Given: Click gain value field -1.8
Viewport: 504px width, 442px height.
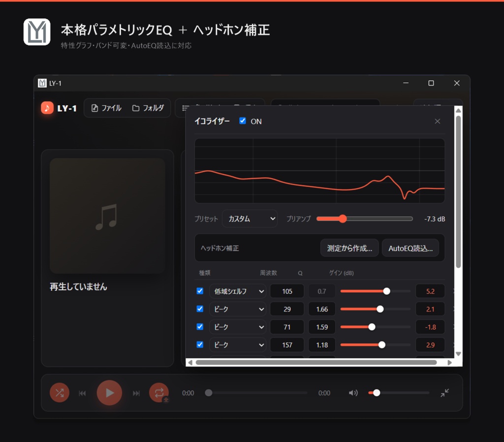Looking at the screenshot, I should [x=430, y=327].
